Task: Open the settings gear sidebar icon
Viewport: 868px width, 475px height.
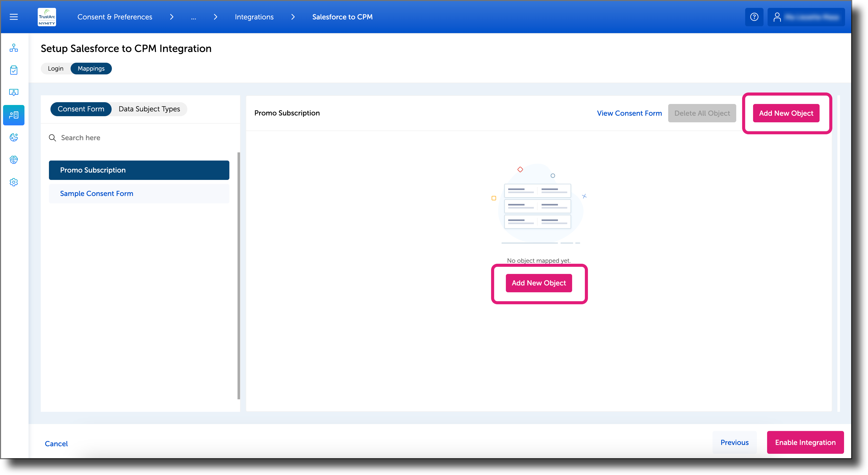Action: pos(14,182)
